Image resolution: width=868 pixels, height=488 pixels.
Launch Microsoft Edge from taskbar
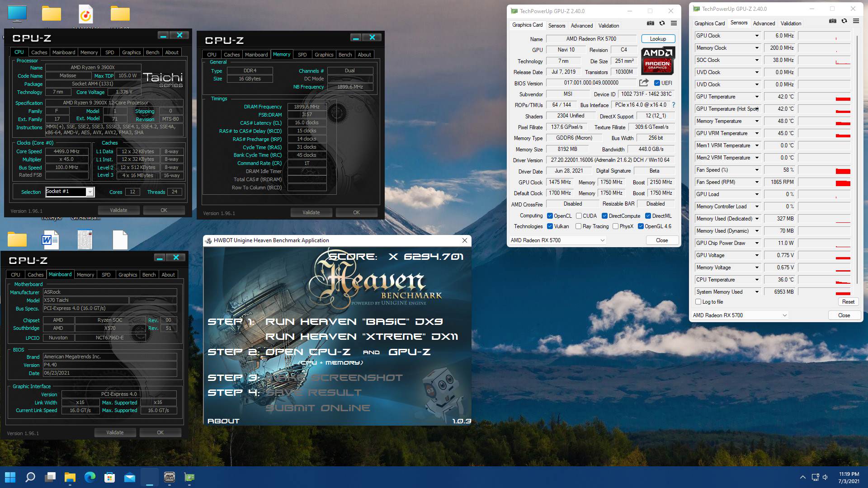click(90, 477)
